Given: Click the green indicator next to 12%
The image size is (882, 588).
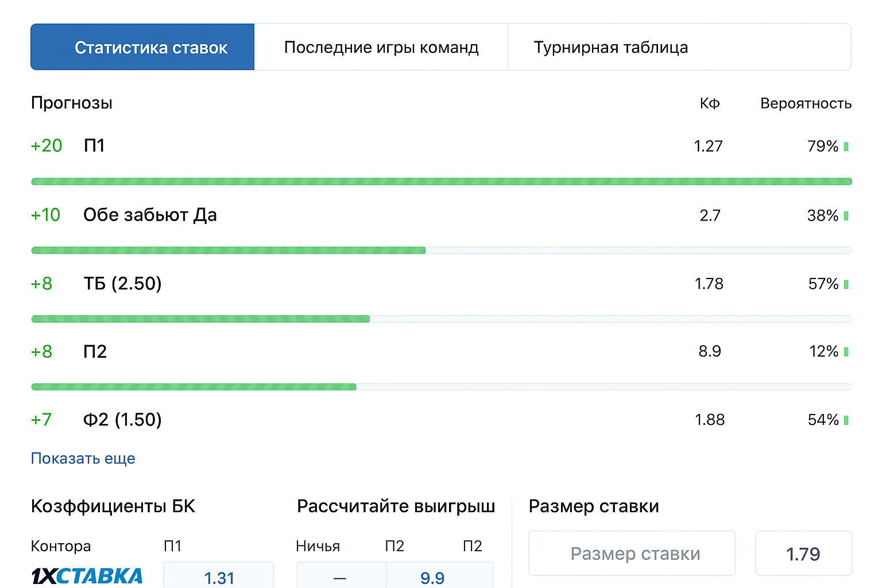Looking at the screenshot, I should pyautogui.click(x=846, y=351).
